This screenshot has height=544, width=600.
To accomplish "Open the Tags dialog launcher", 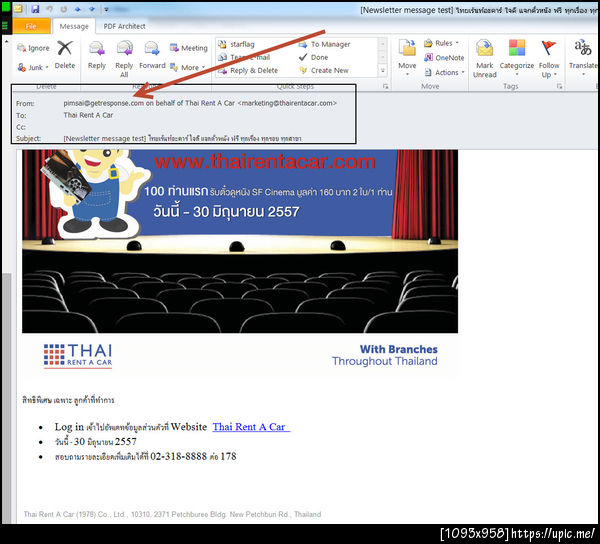I will 559,86.
